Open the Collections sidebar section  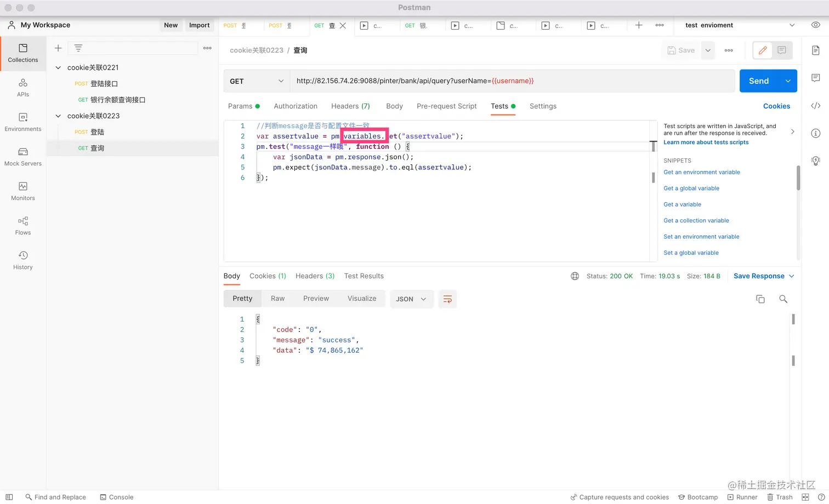tap(23, 53)
